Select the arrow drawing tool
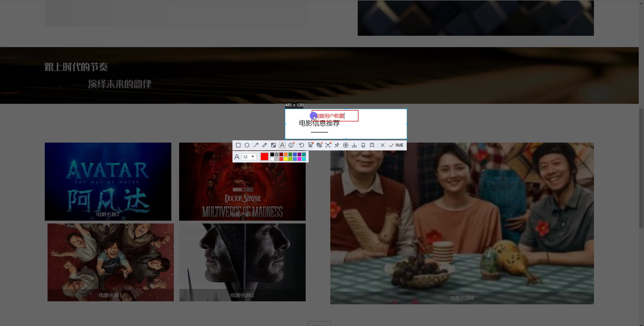 [x=256, y=145]
